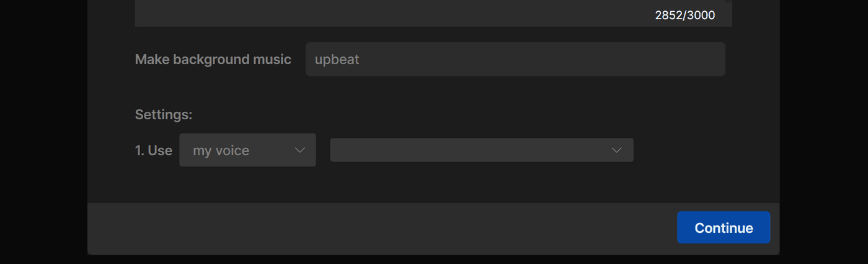Click the chevron arrow in the empty dropdown
The image size is (868, 264).
(x=616, y=150)
